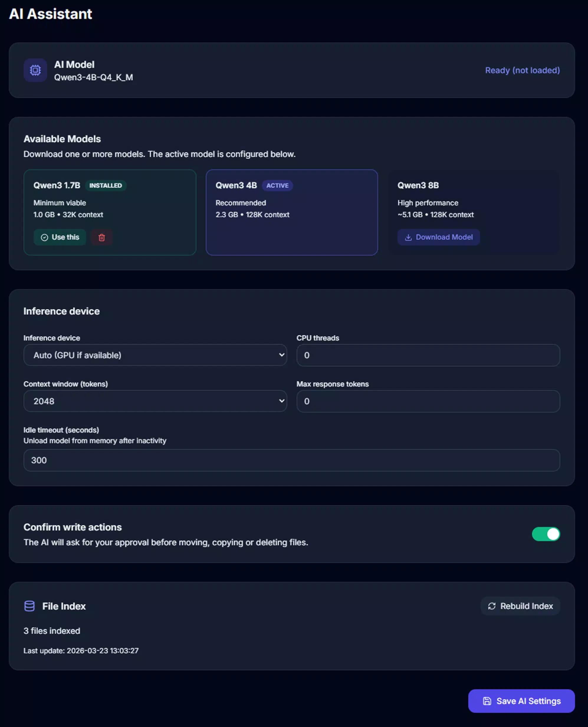Delete Qwen3 1.7B with the trash icon

[102, 237]
